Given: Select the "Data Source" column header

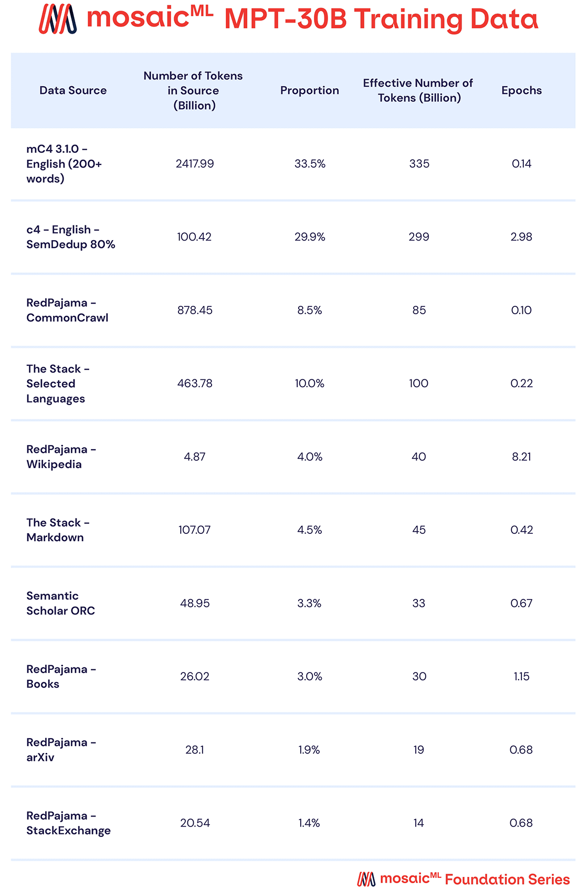Looking at the screenshot, I should click(x=73, y=90).
